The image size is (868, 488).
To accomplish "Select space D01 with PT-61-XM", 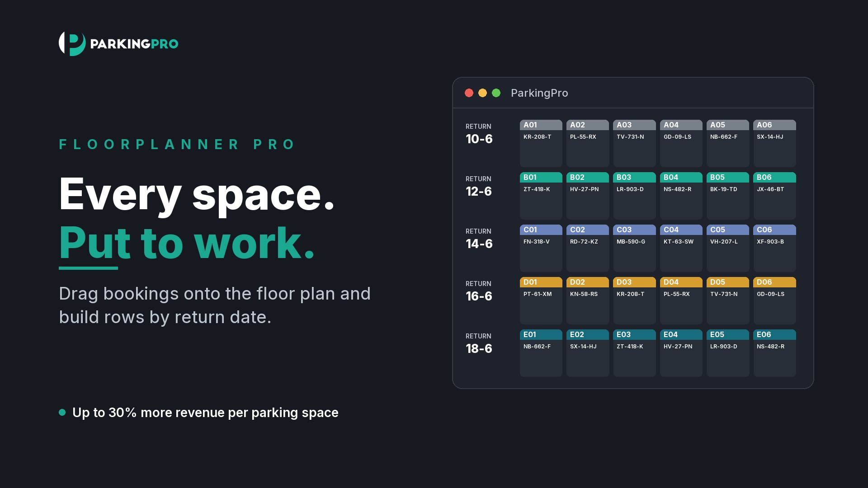I will tap(541, 300).
